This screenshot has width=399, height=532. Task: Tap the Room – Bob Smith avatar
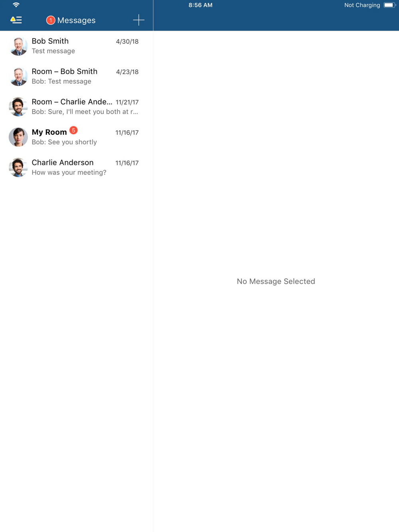click(18, 76)
